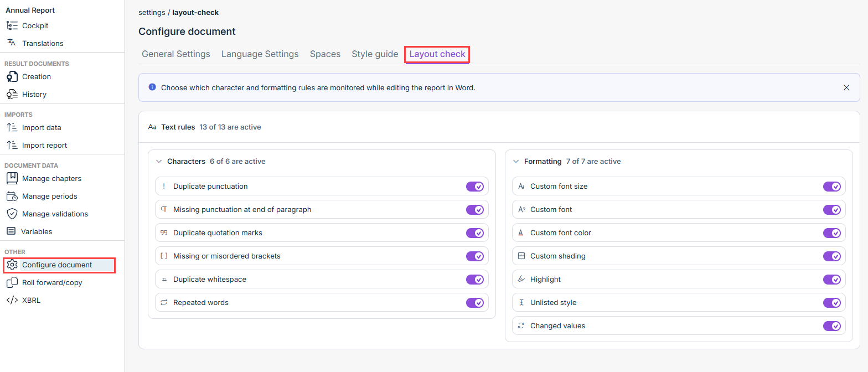Turn off Missing punctuation at end of paragraph
Image resolution: width=868 pixels, height=372 pixels.
point(475,210)
